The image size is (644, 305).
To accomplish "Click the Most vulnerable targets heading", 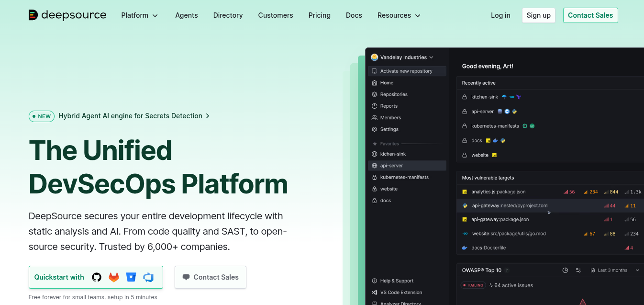I will [x=488, y=178].
